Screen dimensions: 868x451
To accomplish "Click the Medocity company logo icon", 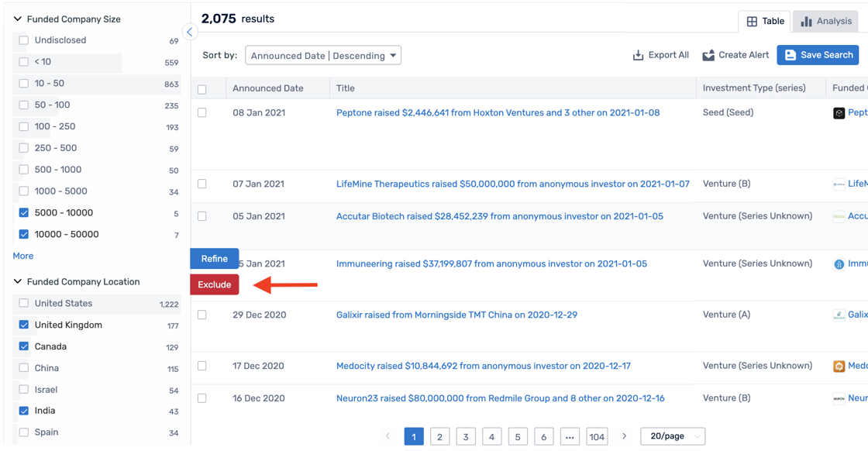I will pyautogui.click(x=839, y=367).
